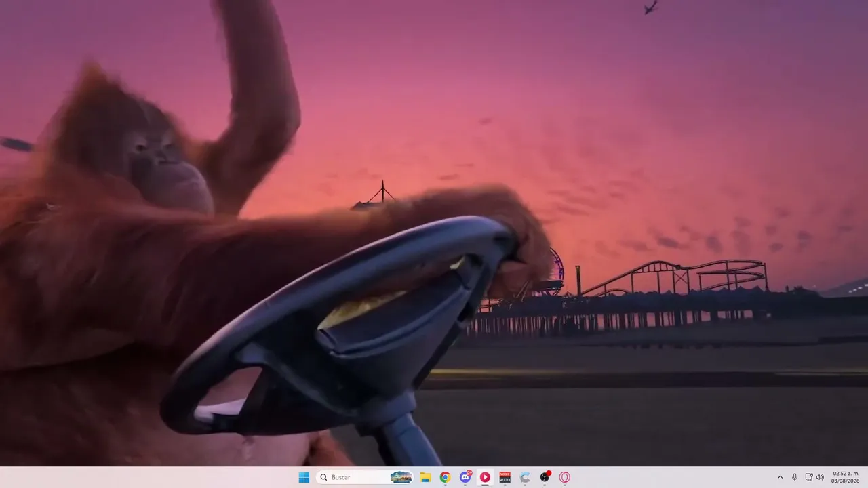
Task: Open the clock showing 02:52 a. m.
Action: pyautogui.click(x=846, y=477)
